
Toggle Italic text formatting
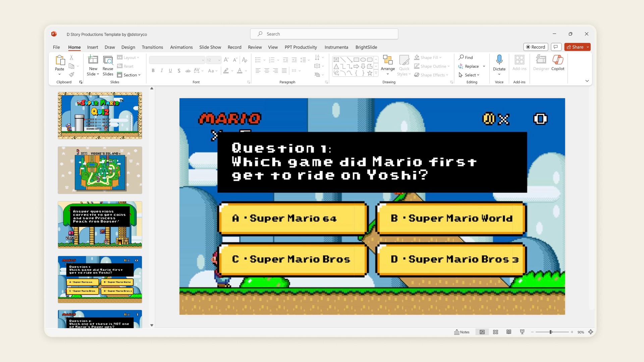click(162, 71)
